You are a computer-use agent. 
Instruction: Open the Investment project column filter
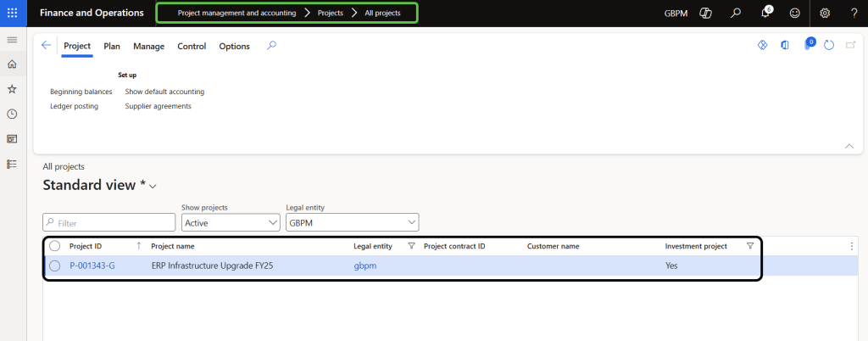(x=749, y=246)
